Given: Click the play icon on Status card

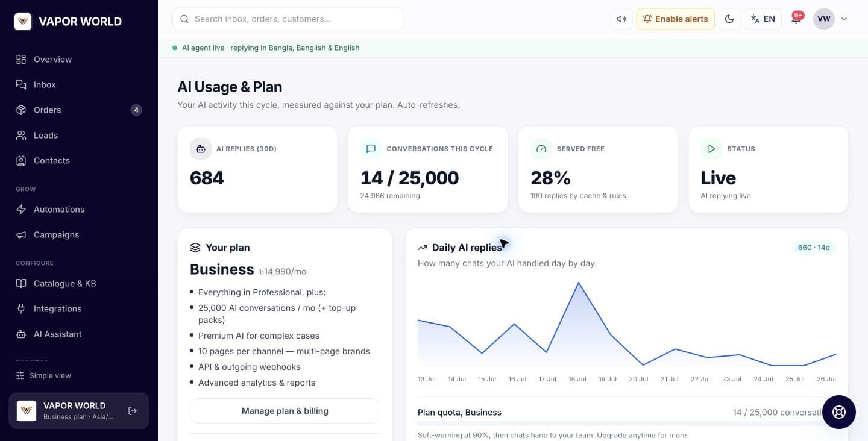Looking at the screenshot, I should [x=711, y=149].
